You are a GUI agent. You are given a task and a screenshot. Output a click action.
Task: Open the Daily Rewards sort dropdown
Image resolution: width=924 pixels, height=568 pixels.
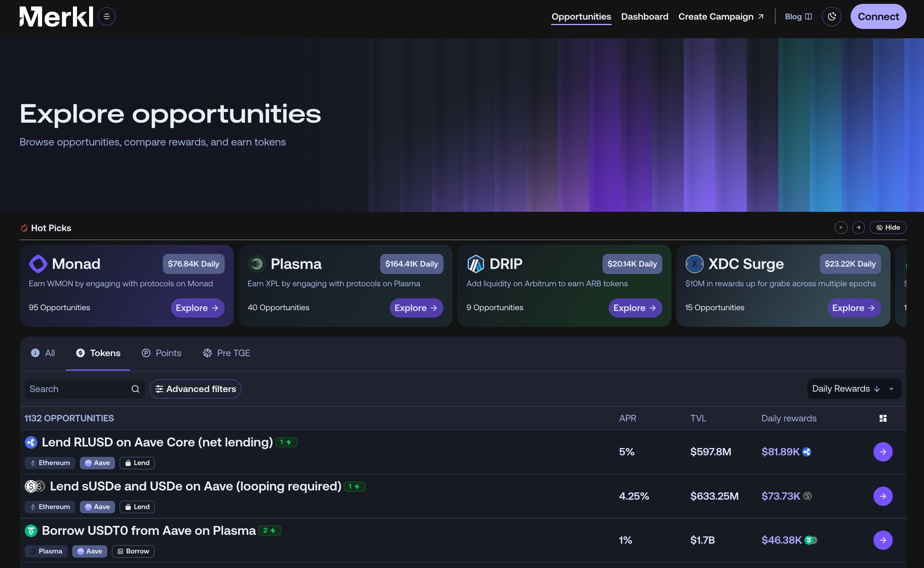pos(854,389)
